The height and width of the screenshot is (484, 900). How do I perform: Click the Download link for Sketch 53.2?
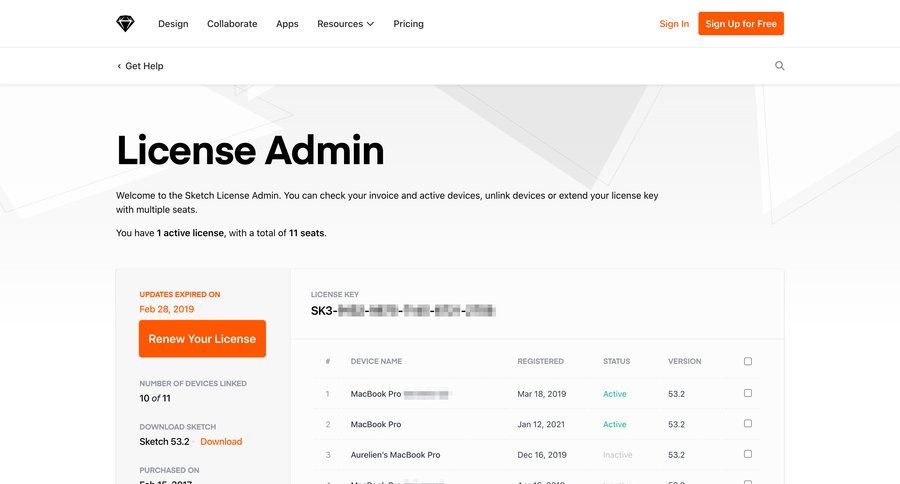pyautogui.click(x=221, y=442)
